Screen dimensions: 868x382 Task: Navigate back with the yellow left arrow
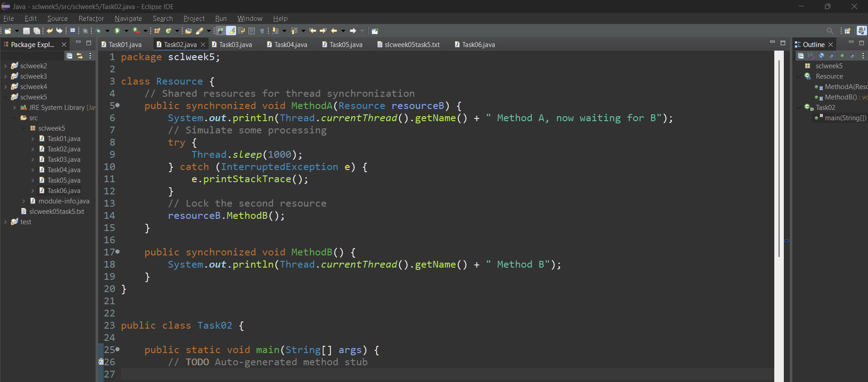(x=334, y=31)
